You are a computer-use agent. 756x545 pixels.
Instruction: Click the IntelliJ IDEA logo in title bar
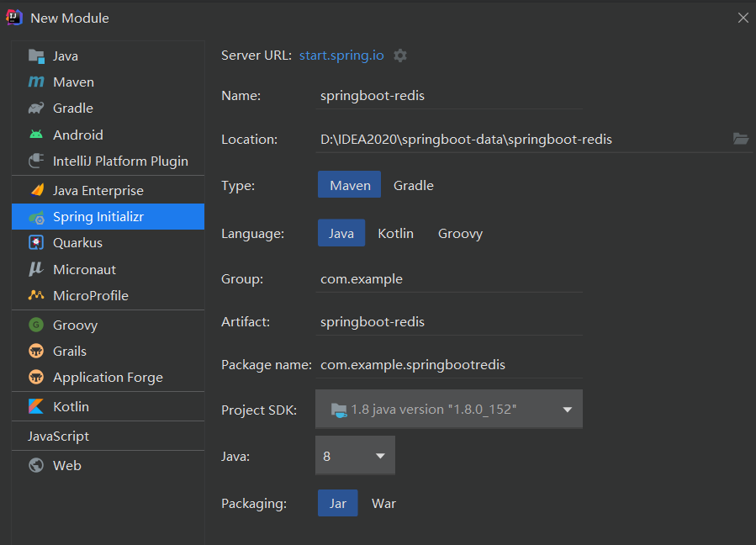(x=14, y=18)
